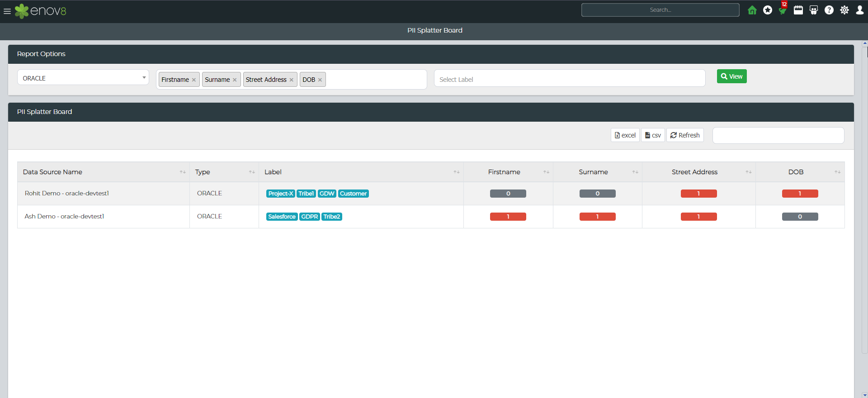Click Rohit Demo Surname grey 0 badge
The height and width of the screenshot is (398, 868).
[x=598, y=194]
